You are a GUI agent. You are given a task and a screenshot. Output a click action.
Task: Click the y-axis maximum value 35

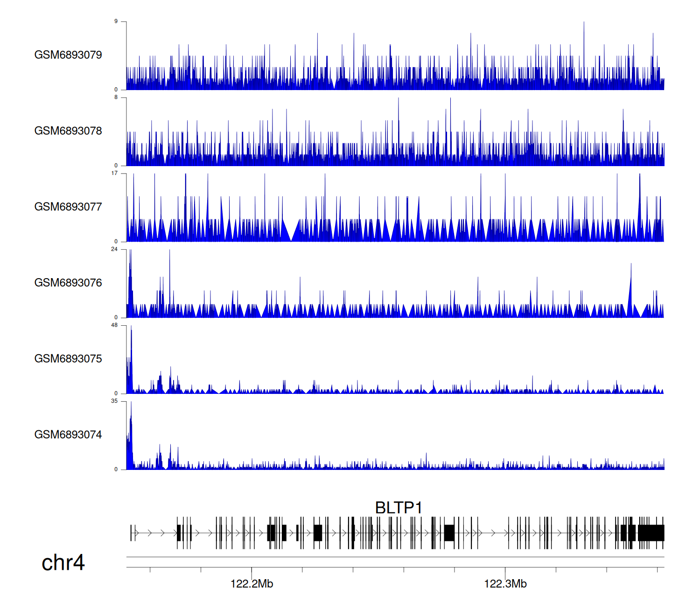tap(114, 401)
